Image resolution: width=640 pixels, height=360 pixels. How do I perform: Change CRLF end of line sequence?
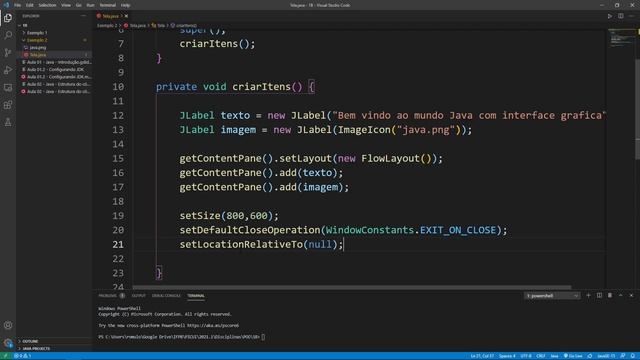(541, 356)
